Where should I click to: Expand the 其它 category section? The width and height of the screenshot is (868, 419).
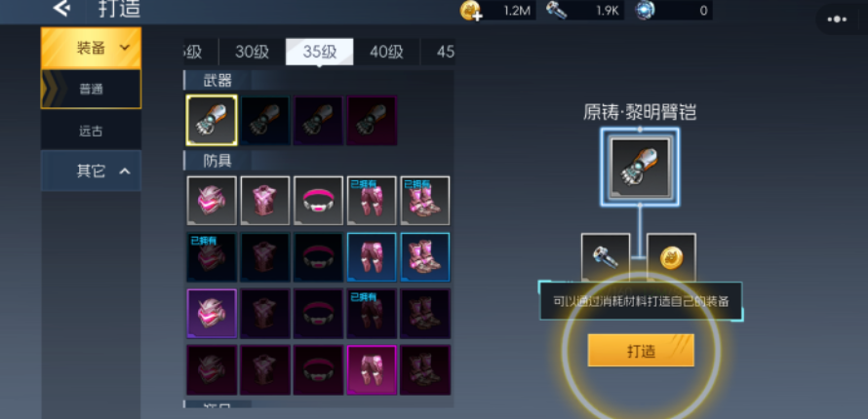click(x=91, y=171)
